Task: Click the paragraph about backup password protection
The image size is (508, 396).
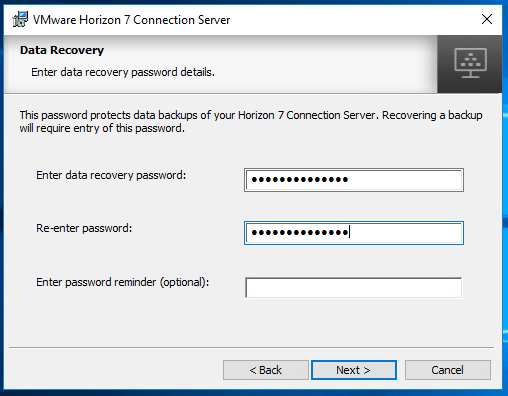Action: (251, 121)
